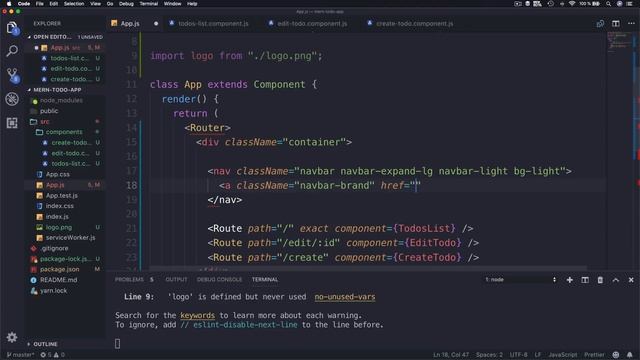Open the Go menu
Image resolution: width=640 pixels, height=360 pixels.
click(110, 4)
